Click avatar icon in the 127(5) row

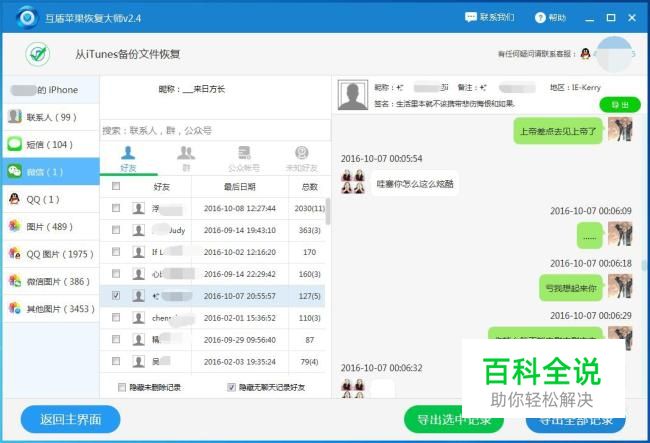[x=138, y=296]
